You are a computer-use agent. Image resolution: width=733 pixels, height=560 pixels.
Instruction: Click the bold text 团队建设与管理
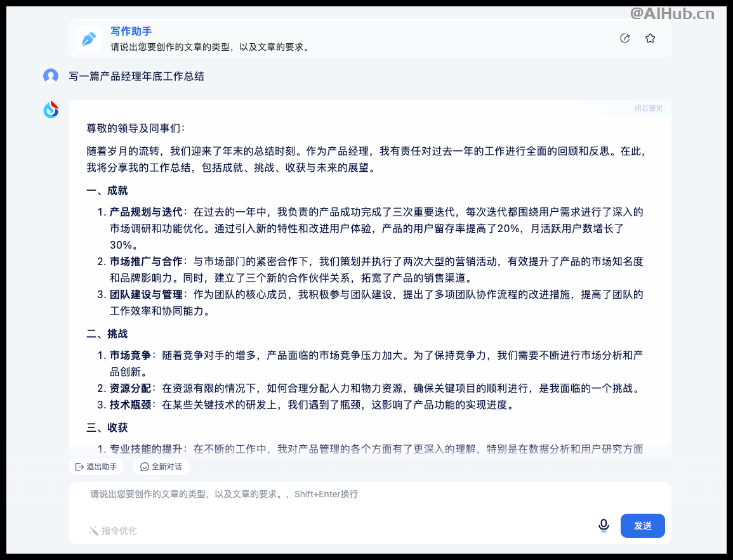click(146, 295)
